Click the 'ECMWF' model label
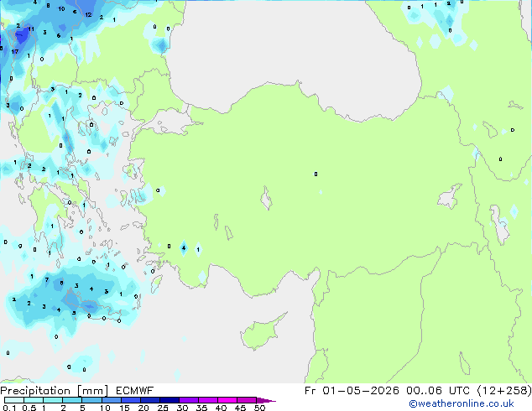Image resolution: width=532 pixels, height=411 pixels. 135,391
